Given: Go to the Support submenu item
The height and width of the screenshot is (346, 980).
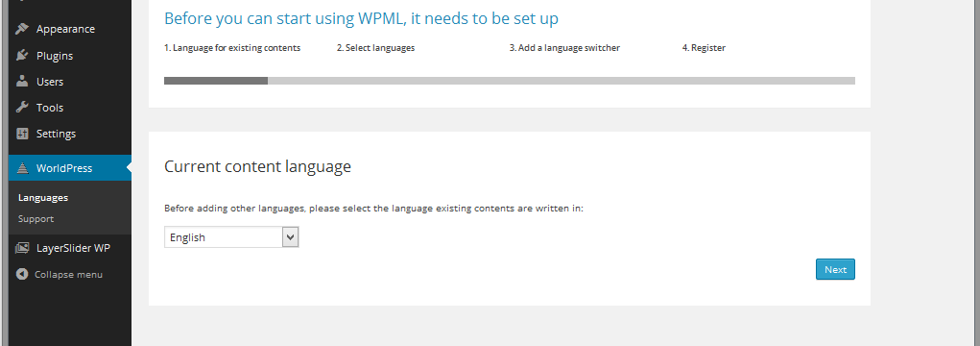Looking at the screenshot, I should (36, 219).
